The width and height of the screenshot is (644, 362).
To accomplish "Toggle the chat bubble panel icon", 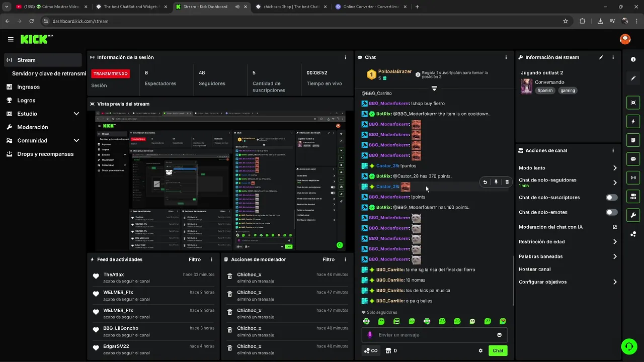I will [x=633, y=159].
